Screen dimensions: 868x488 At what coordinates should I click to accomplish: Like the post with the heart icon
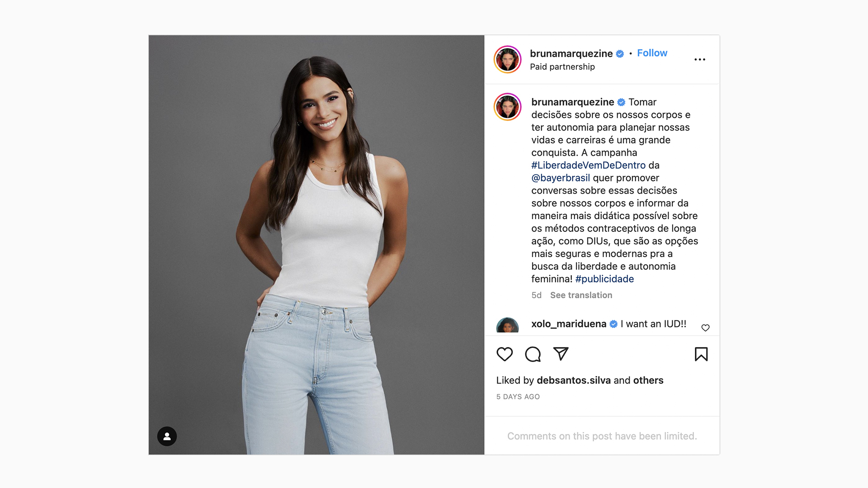(x=505, y=354)
